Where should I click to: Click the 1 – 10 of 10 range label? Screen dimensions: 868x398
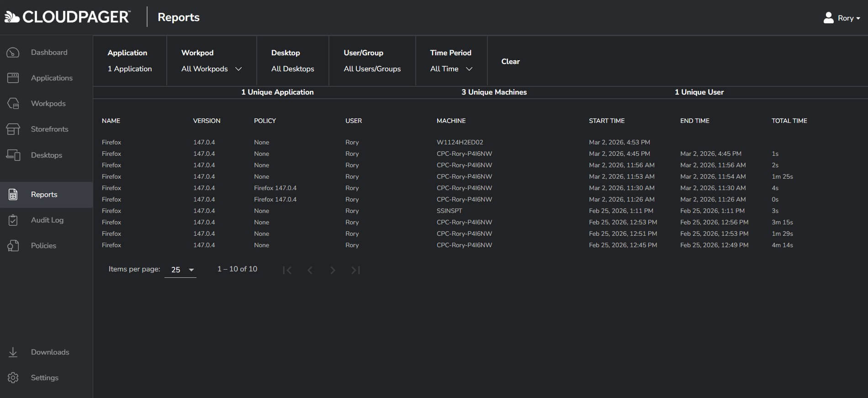pyautogui.click(x=237, y=269)
